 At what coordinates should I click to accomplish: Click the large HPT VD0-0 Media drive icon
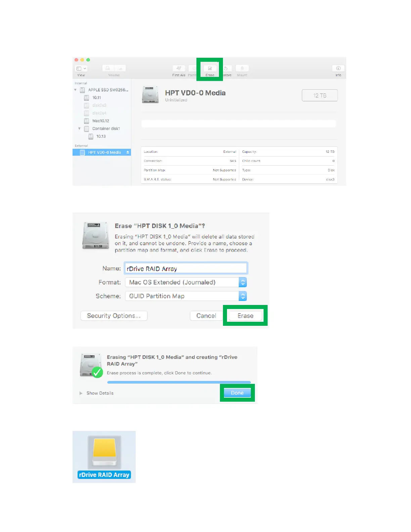tap(150, 95)
